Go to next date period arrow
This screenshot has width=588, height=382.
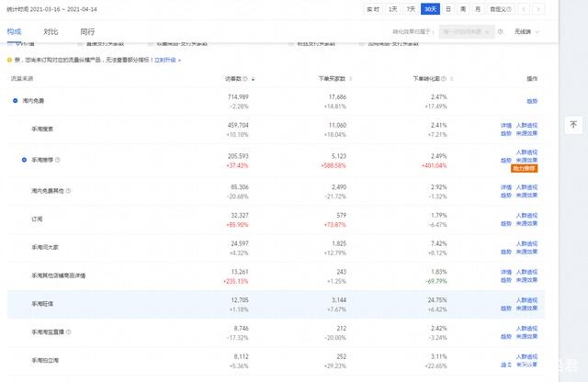(x=538, y=9)
